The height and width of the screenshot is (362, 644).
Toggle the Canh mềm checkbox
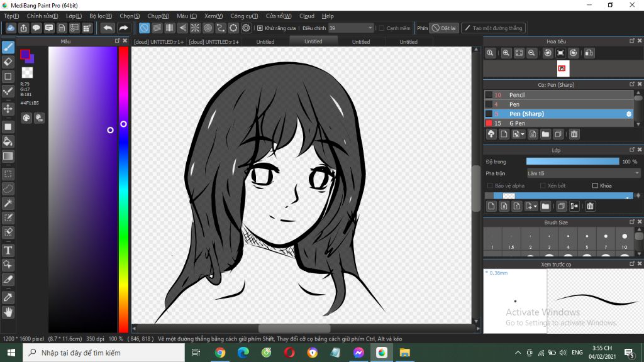coord(382,28)
